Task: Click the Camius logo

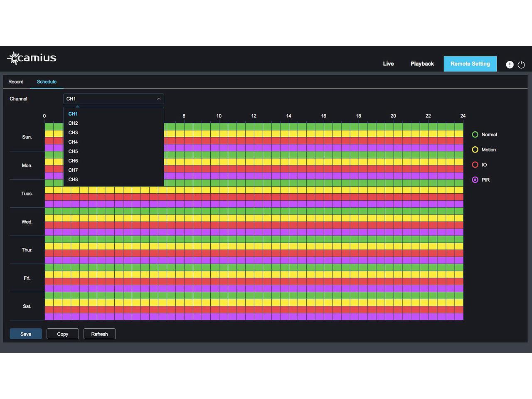Action: click(x=32, y=58)
